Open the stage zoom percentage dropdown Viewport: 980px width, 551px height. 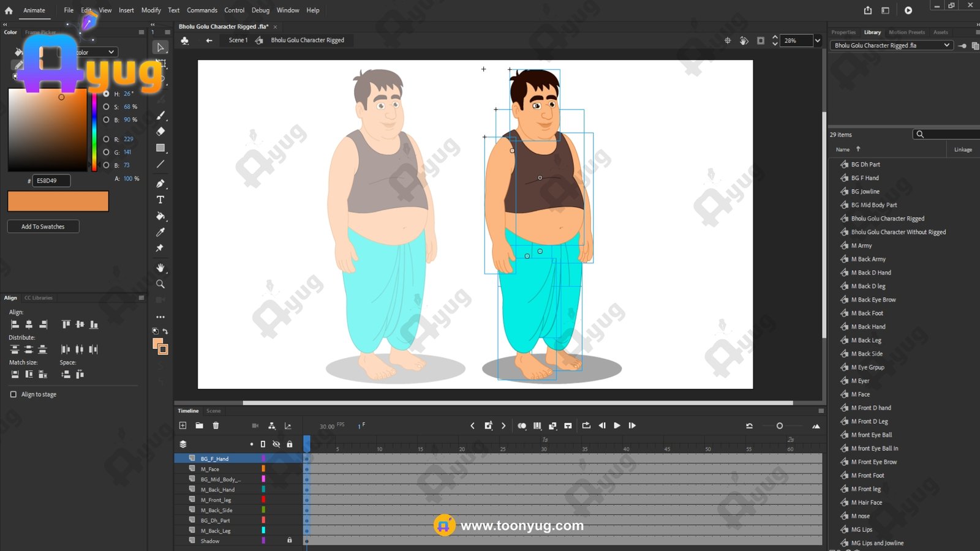coord(817,40)
